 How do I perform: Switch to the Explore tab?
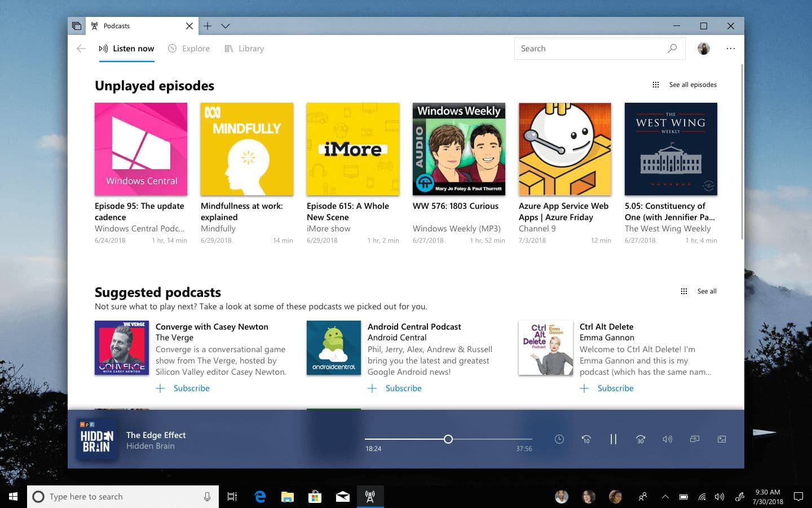click(x=189, y=49)
